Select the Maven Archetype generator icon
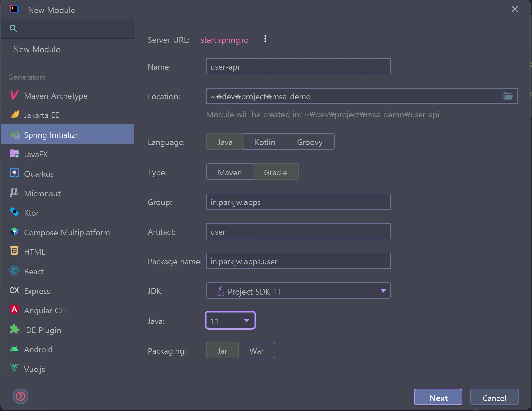Viewport: 532px width, 411px height. (x=14, y=95)
